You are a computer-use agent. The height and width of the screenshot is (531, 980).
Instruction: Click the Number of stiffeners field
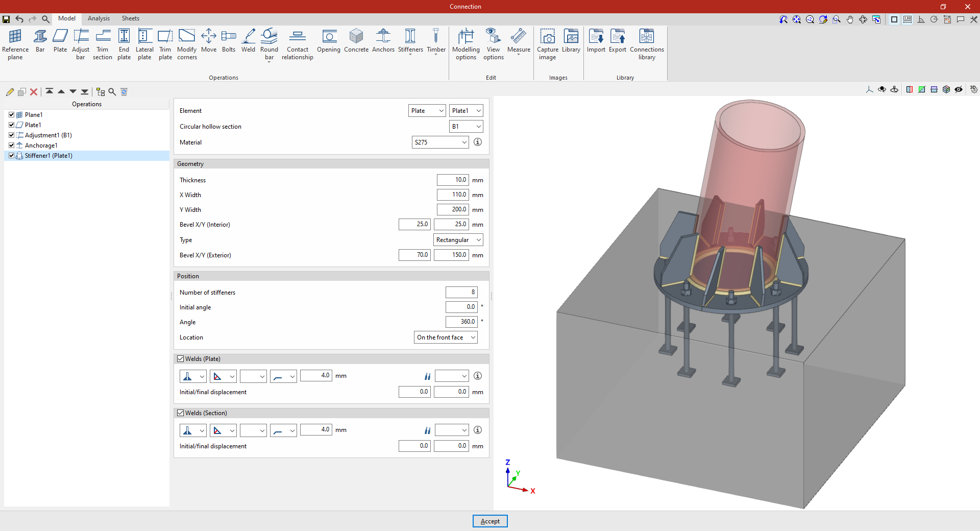461,293
